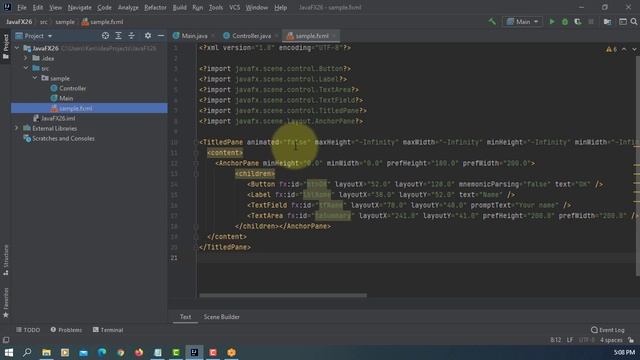Click the Build project hammer icon
The height and width of the screenshot is (360, 640).
(x=492, y=22)
